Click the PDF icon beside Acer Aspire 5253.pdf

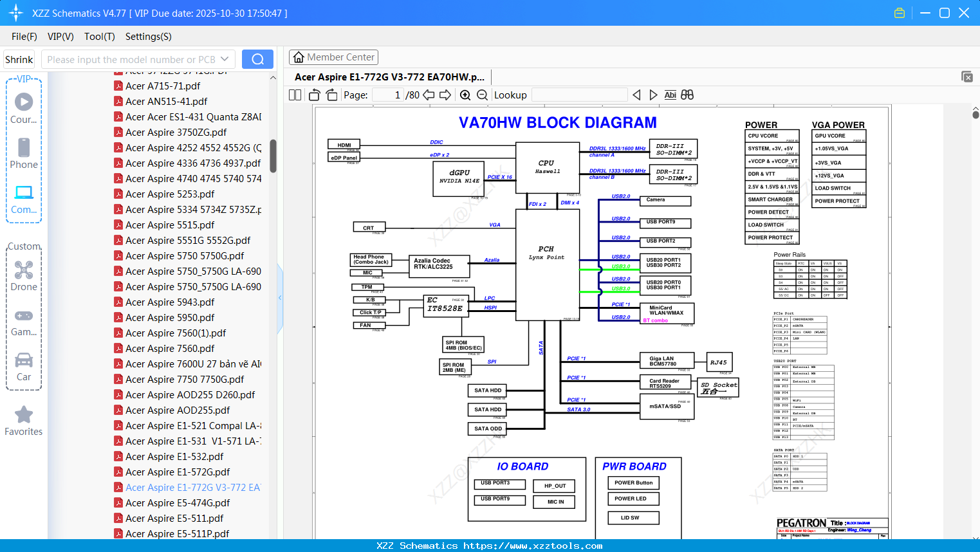(x=118, y=194)
